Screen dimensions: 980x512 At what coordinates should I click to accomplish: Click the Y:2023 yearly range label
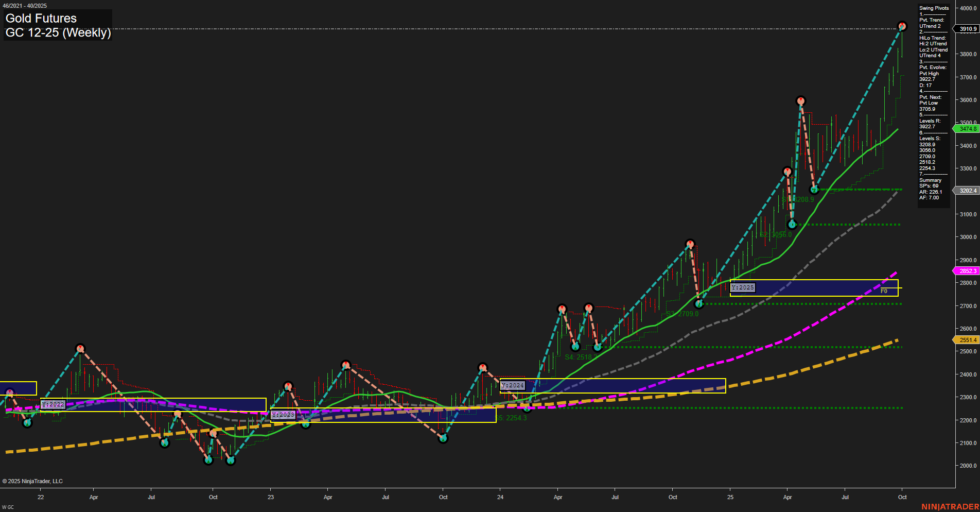(x=283, y=414)
